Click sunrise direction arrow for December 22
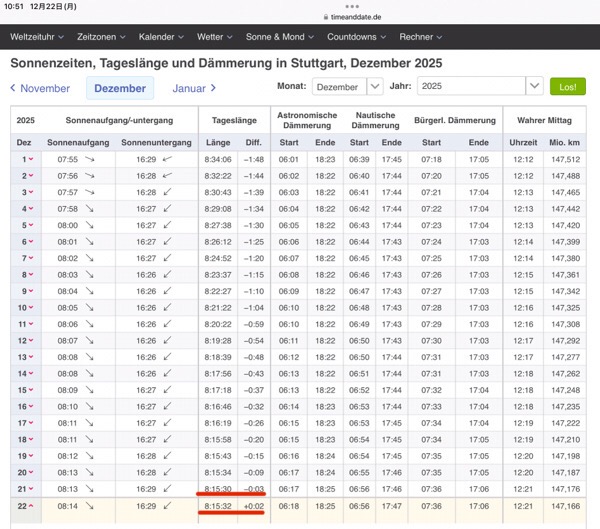Screen dimensions: 600x529 pos(91,507)
